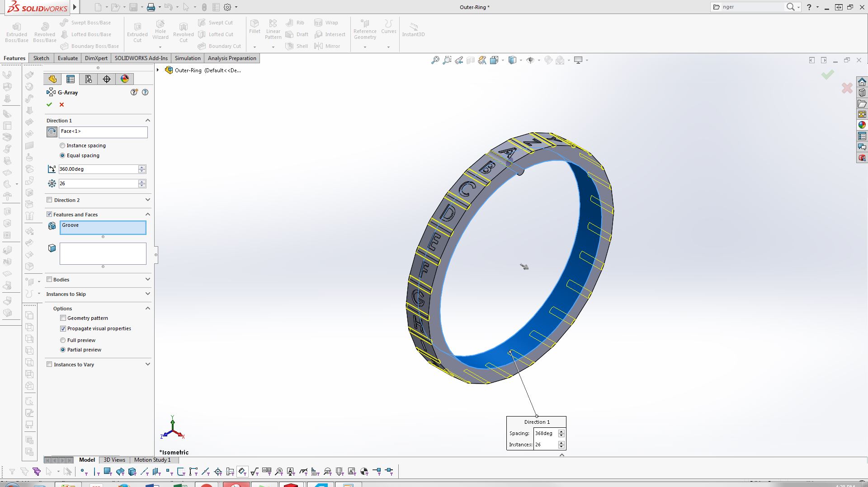Collapse the Direction 1 section
The width and height of the screenshot is (868, 487).
coord(147,120)
